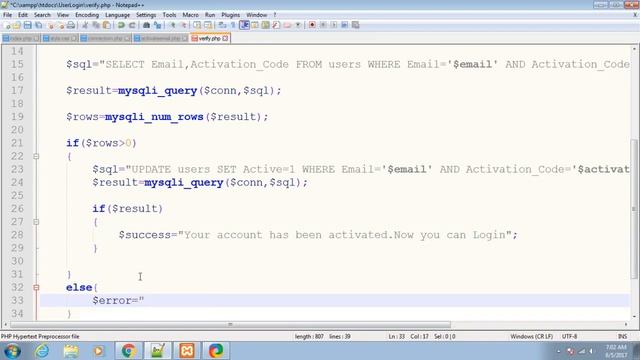
Task: Click the Playback macro icon
Action: point(334,25)
